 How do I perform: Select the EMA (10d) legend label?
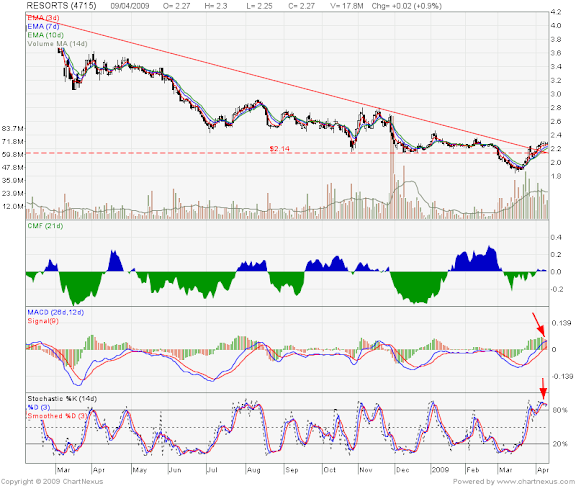[45, 35]
